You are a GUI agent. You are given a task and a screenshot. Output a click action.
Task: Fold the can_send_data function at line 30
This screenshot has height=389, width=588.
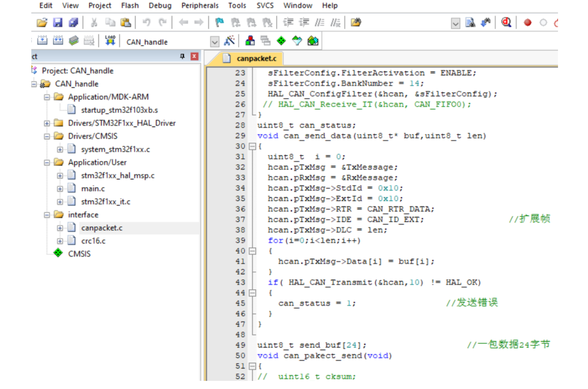tap(252, 146)
